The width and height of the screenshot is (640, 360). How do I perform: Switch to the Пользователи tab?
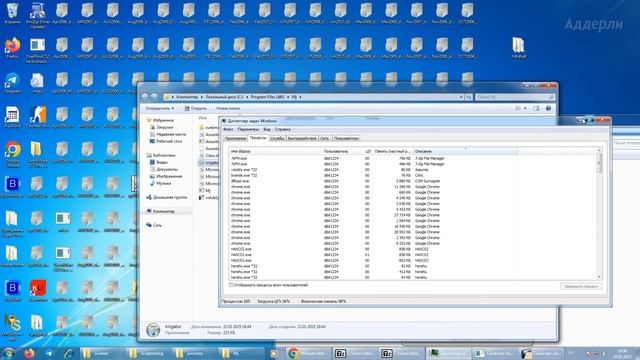(346, 138)
